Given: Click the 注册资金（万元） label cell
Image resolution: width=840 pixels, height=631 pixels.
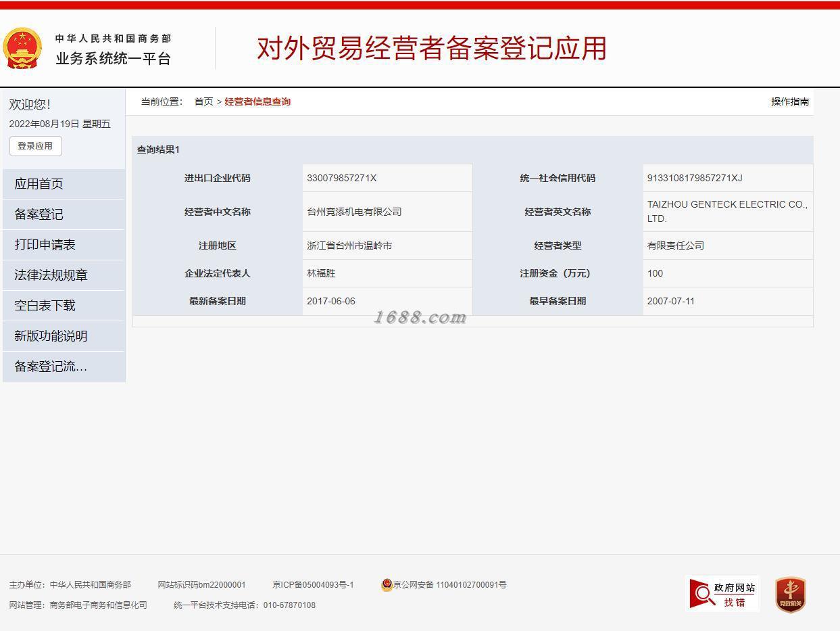Looking at the screenshot, I should click(x=558, y=273).
